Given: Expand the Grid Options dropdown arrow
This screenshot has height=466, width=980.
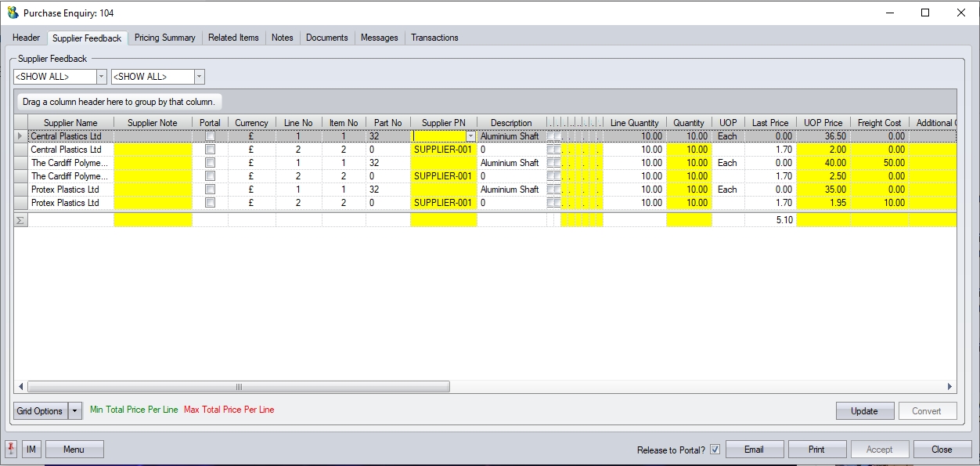Looking at the screenshot, I should (x=75, y=411).
